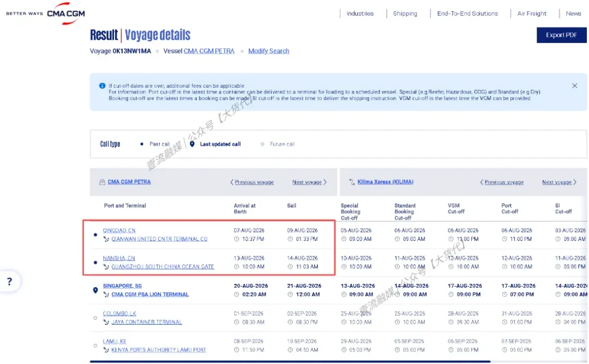Click clock icon beside Nansha arrival 10:00 AM
The width and height of the screenshot is (589, 364).
tap(237, 267)
